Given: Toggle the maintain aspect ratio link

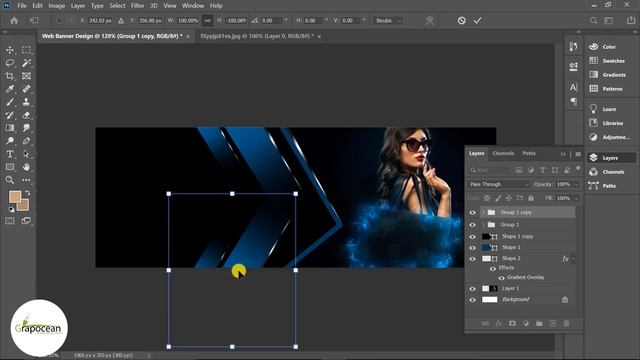Looking at the screenshot, I should pos(207,20).
